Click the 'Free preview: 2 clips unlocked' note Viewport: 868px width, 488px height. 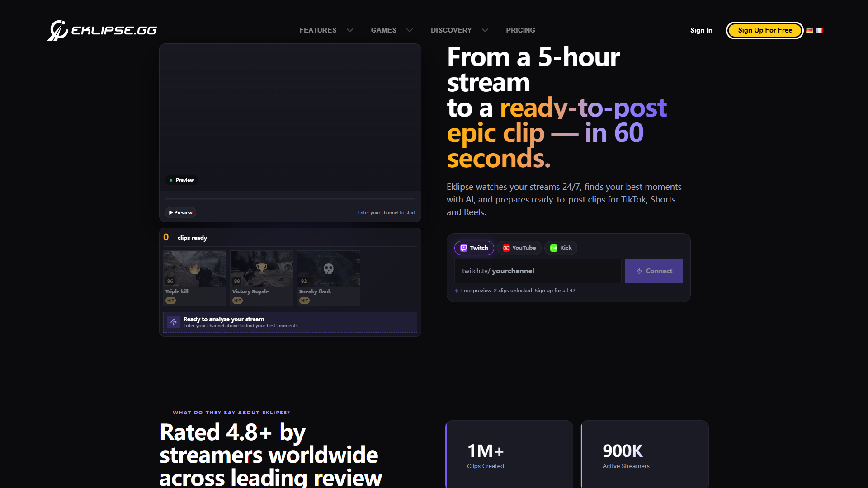(x=519, y=291)
